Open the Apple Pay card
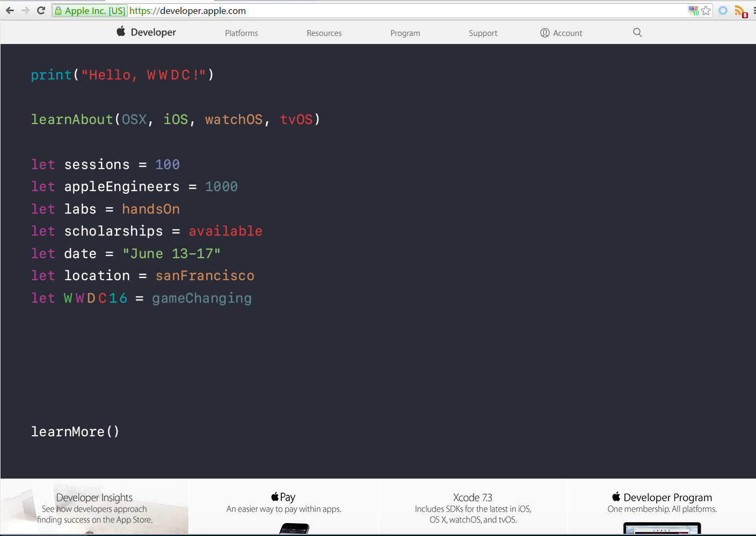 coord(283,506)
